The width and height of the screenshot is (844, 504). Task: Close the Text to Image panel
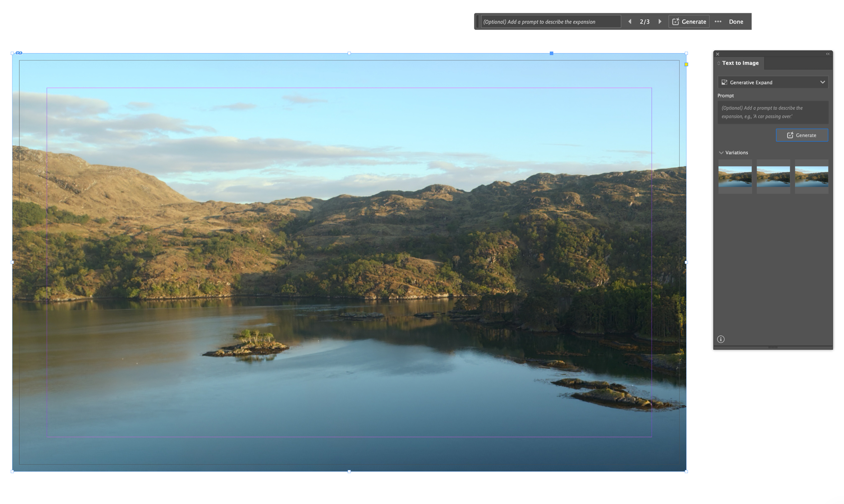[x=718, y=54]
